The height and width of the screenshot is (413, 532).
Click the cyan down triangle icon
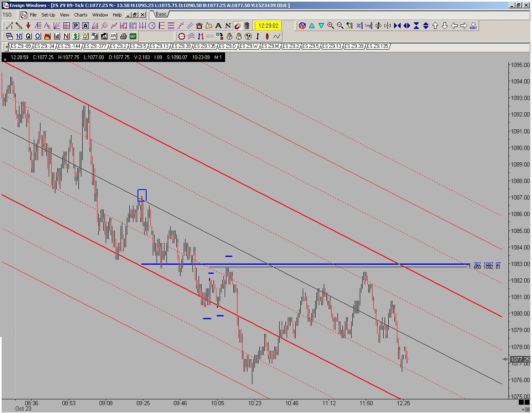[321, 26]
